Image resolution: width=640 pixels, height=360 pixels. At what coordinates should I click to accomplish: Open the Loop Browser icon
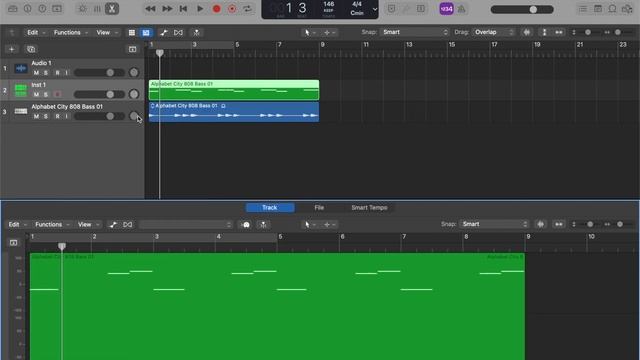612,9
